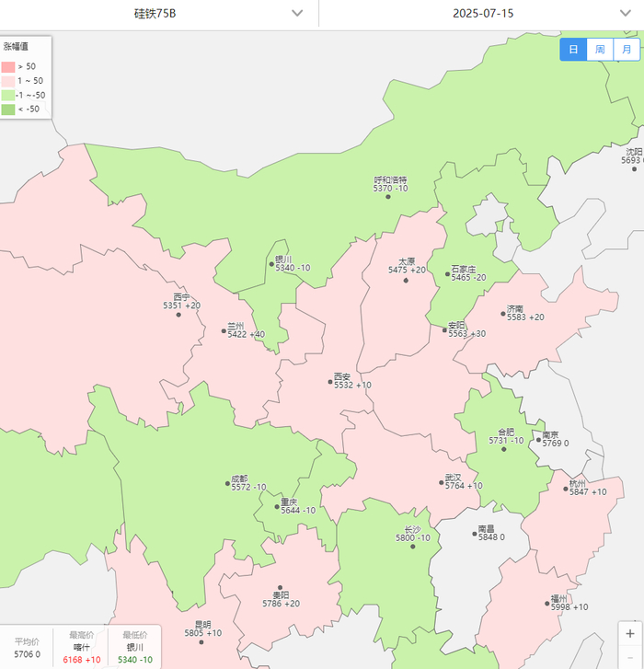Screen dimensions: 644x669
Task: Switch to the 日 daily view
Action: [x=573, y=50]
